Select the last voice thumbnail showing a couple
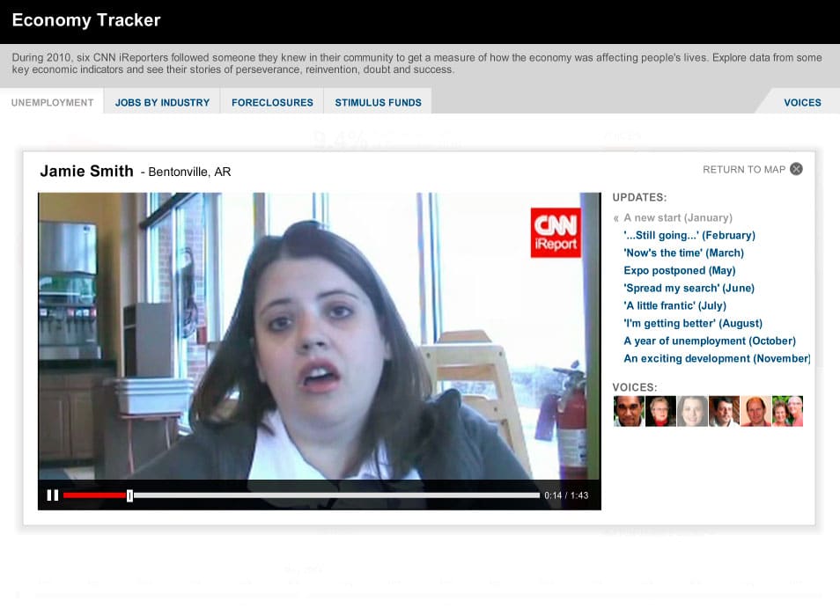Screen dimensions: 840x616 pyautogui.click(x=787, y=411)
